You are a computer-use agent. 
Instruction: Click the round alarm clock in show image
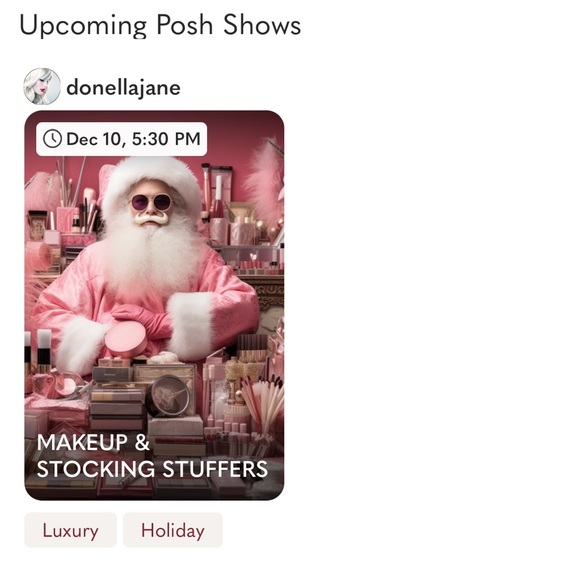(x=168, y=396)
